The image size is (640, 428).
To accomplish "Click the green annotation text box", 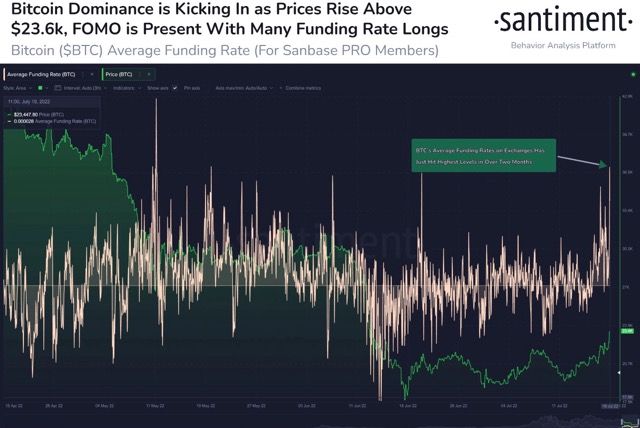I will 483,156.
